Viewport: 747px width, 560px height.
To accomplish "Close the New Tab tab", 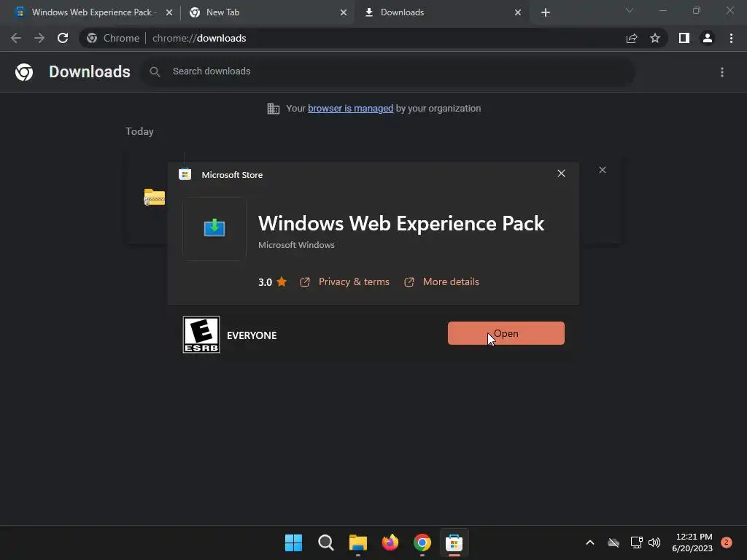I will click(x=344, y=13).
